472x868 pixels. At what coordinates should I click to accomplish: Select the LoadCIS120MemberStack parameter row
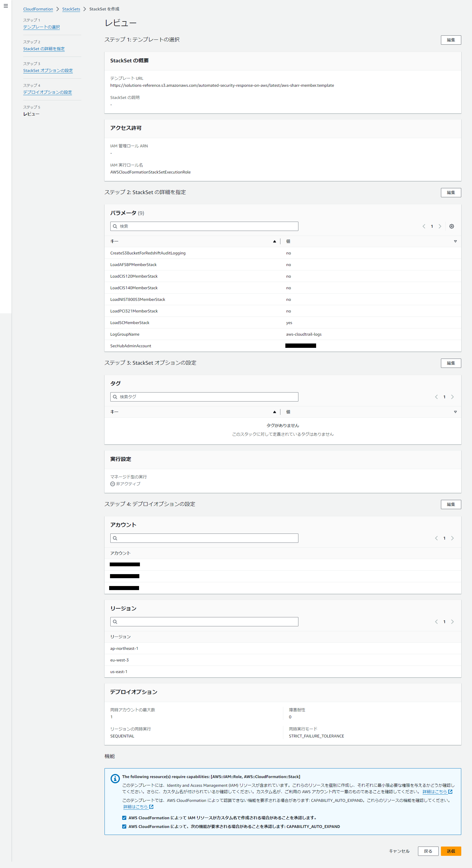tap(283, 276)
